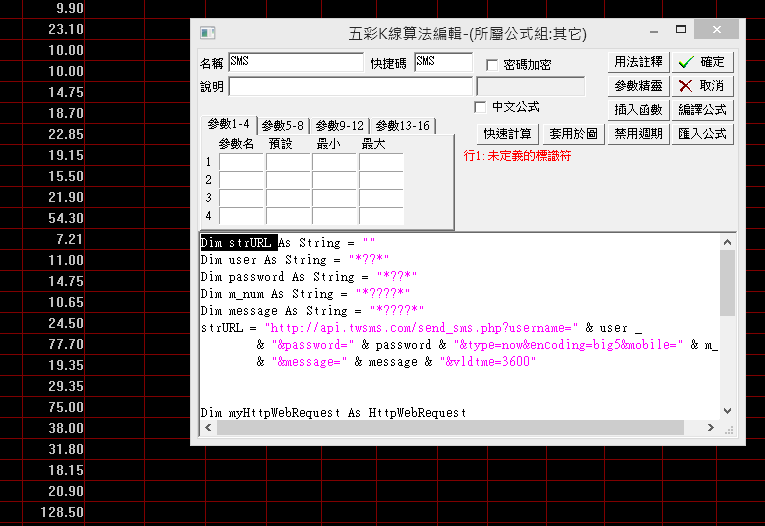765x526 pixels.
Task: Open the 參數9-12 tab
Action: tap(339, 126)
